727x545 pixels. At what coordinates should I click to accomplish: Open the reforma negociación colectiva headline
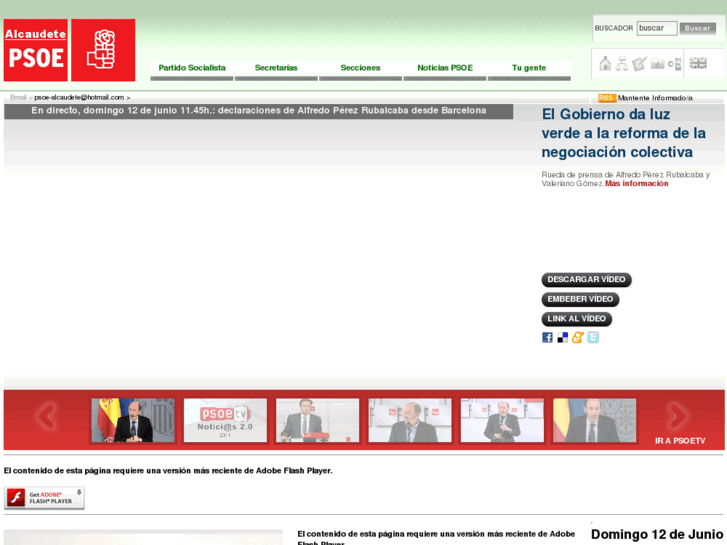[624, 133]
